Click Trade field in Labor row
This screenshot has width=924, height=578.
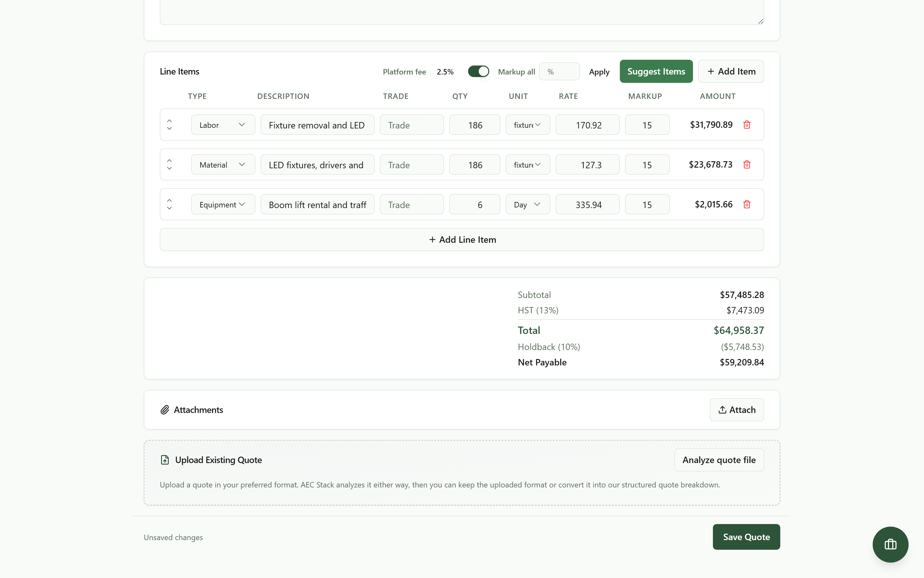412,125
